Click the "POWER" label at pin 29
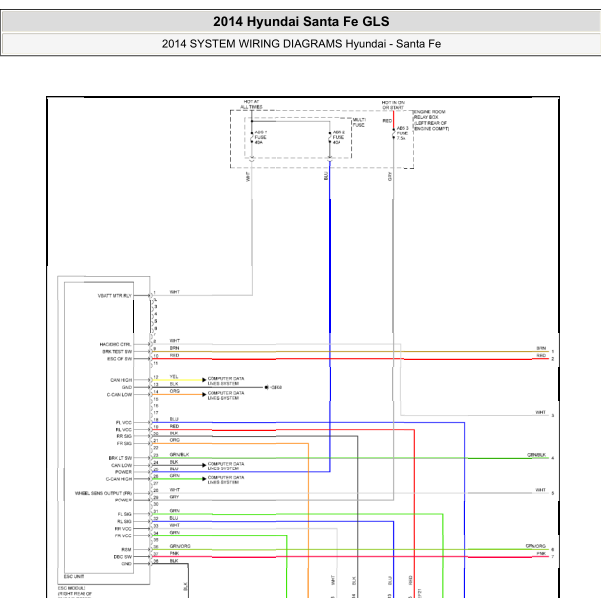This screenshot has width=601, height=598. (123, 500)
